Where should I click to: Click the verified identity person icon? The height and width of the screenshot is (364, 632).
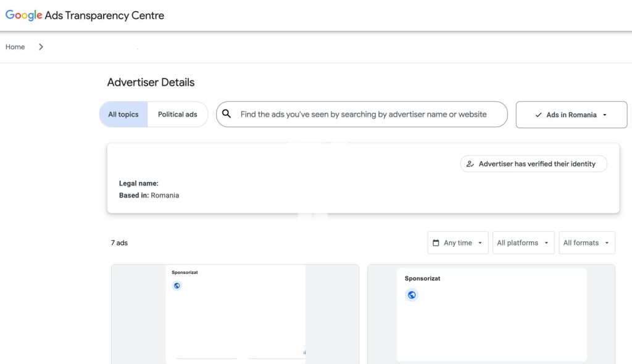(470, 164)
